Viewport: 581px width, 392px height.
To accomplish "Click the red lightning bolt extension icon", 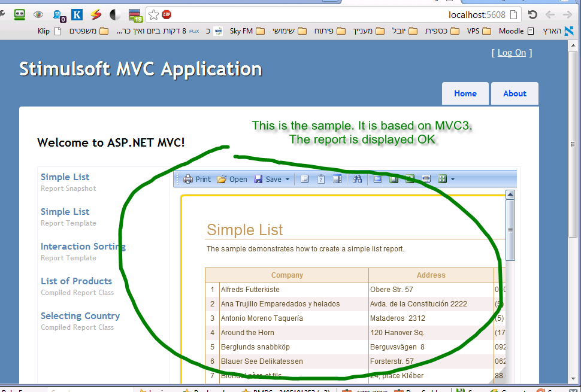I will click(96, 15).
